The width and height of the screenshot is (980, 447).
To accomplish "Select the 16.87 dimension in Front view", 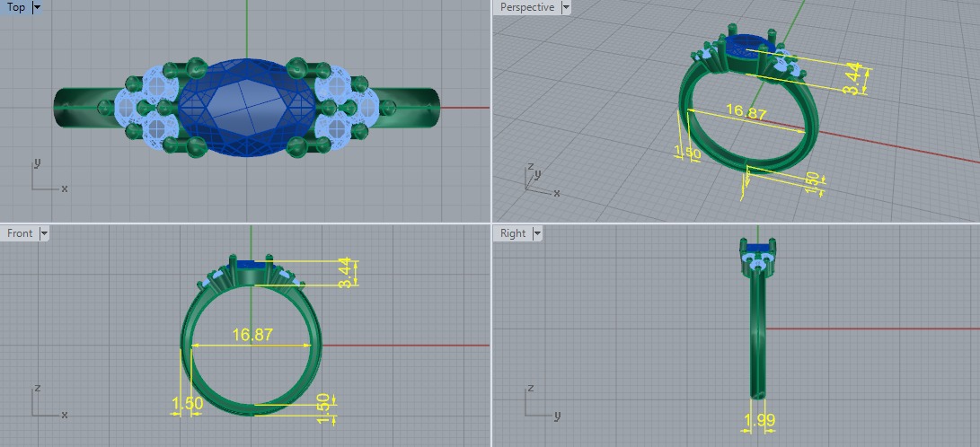I will click(x=252, y=336).
